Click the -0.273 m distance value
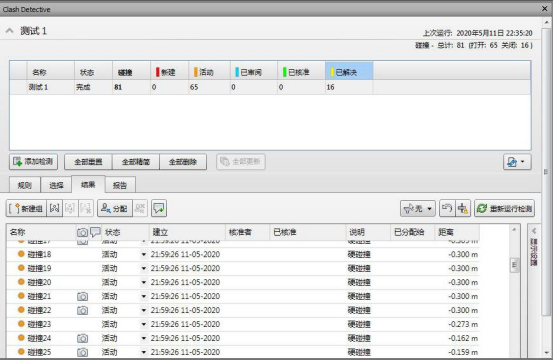Screen dimensions: 554x361 [x=463, y=324]
